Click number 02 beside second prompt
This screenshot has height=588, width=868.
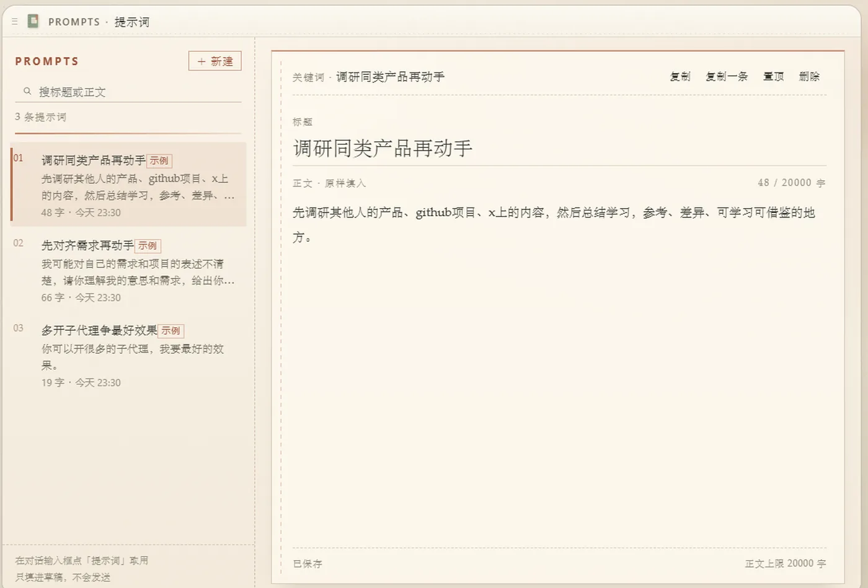click(x=19, y=243)
